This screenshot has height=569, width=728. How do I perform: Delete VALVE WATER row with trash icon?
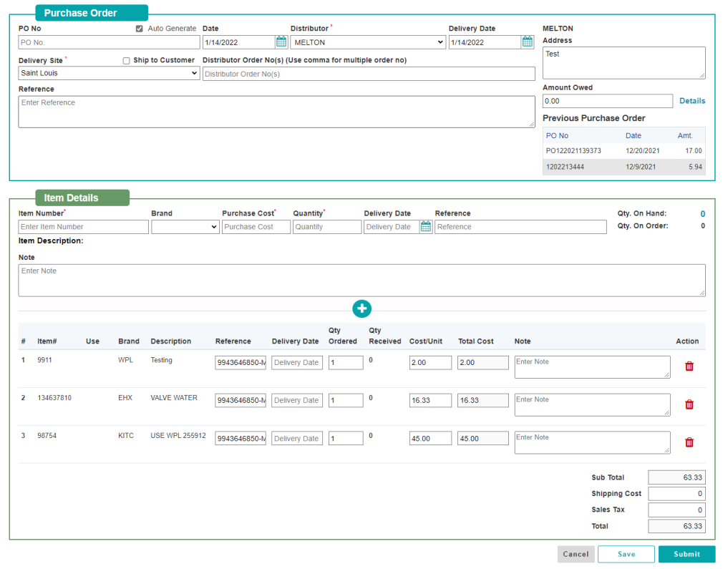click(x=689, y=404)
